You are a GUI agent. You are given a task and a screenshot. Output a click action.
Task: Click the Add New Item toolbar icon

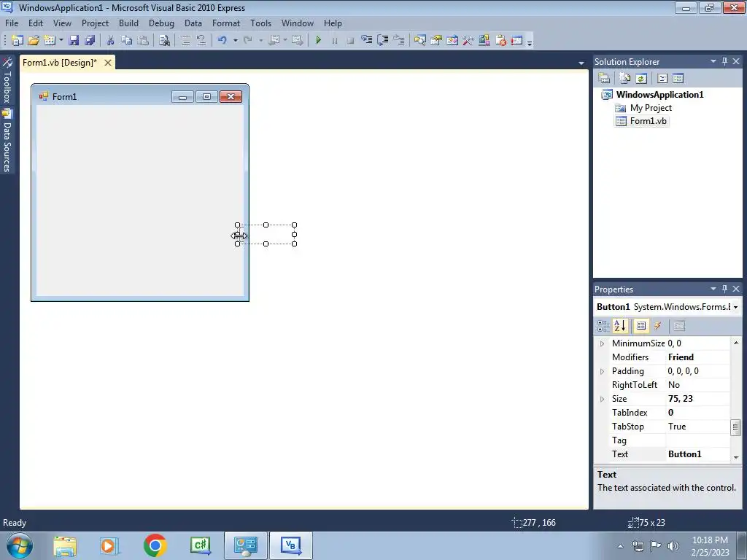49,41
